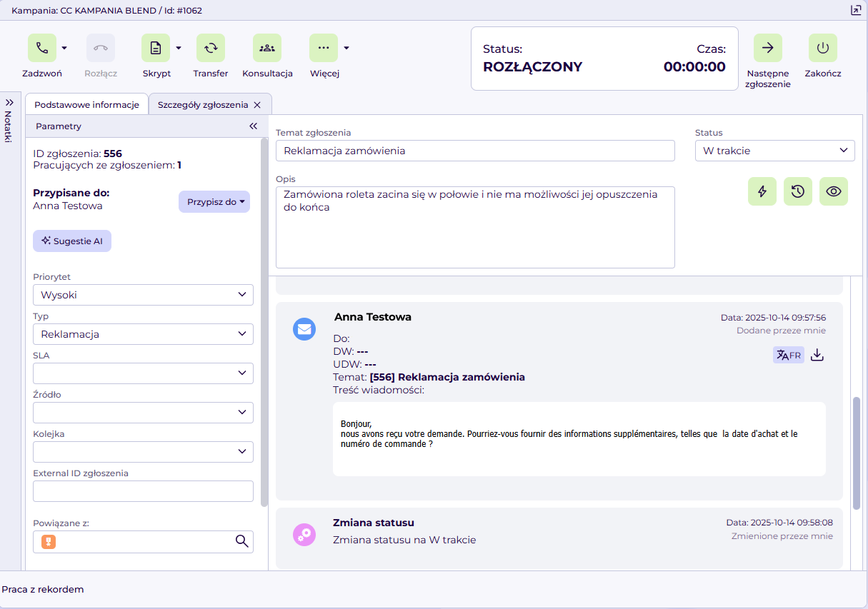Select the Szczegóły zgłoszenia tab
The height and width of the screenshot is (609, 868).
pos(203,104)
